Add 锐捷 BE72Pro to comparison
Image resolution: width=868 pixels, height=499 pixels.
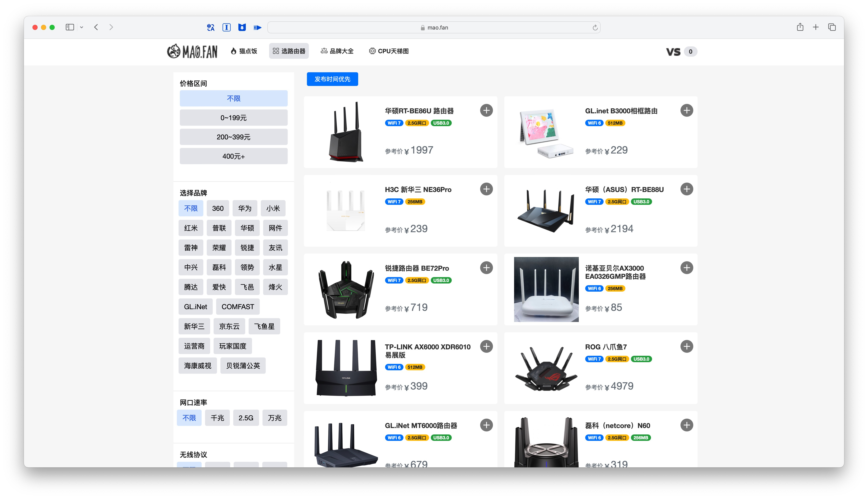click(x=486, y=268)
